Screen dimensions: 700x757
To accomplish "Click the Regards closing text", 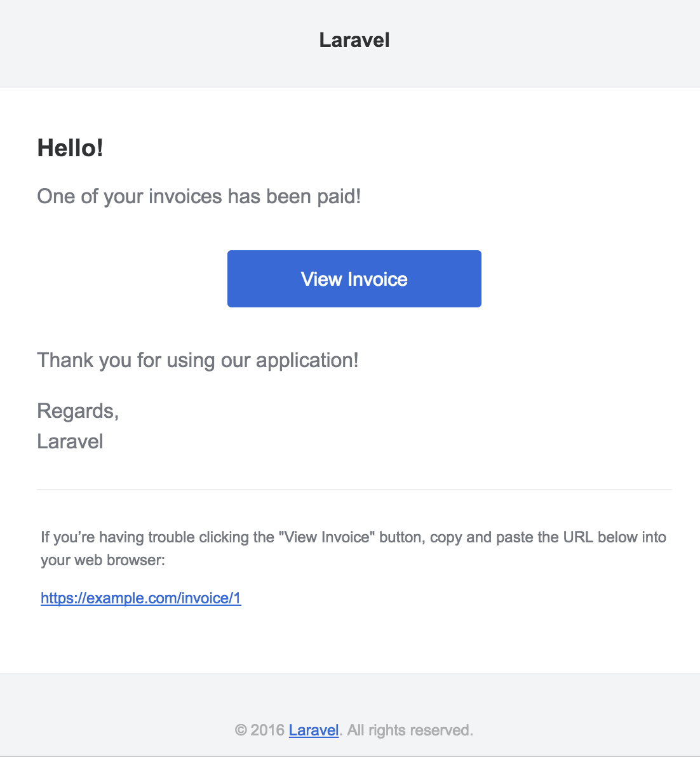I will [x=77, y=410].
